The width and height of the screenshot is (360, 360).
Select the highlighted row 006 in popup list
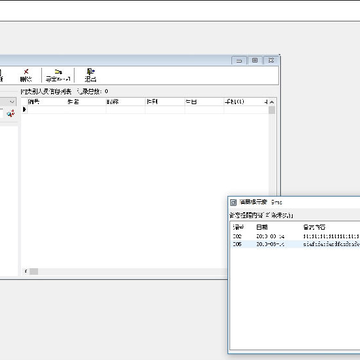click(x=296, y=244)
